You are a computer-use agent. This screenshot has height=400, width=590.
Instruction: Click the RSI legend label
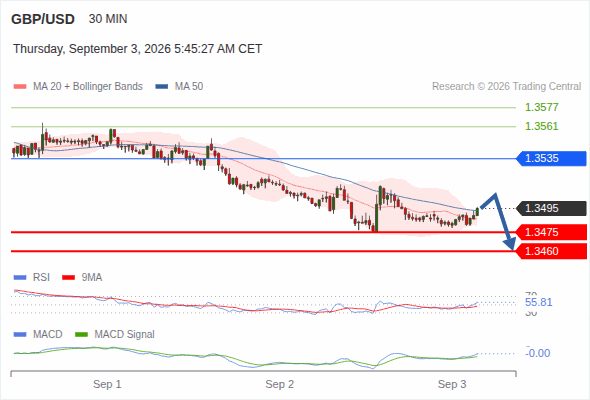[41, 278]
